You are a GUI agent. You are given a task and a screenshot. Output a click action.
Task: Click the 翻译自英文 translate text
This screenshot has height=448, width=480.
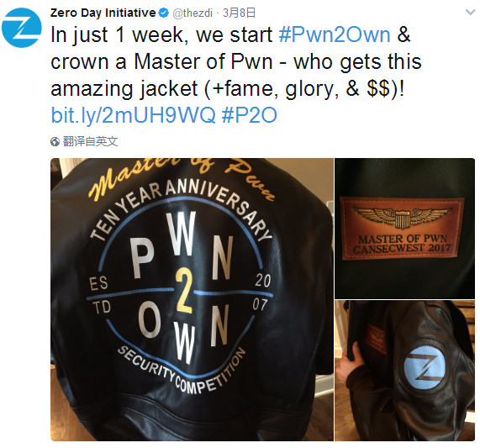tap(90, 141)
